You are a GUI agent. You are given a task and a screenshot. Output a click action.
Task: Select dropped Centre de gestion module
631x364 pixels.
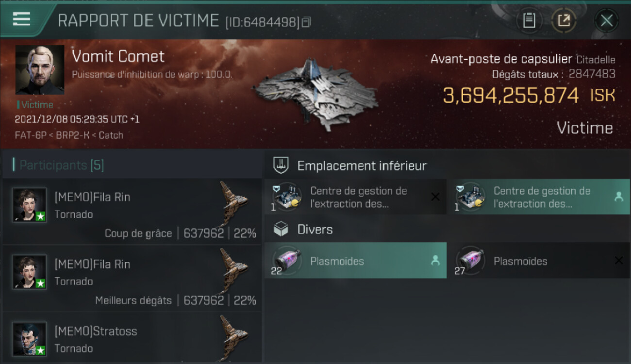(539, 197)
